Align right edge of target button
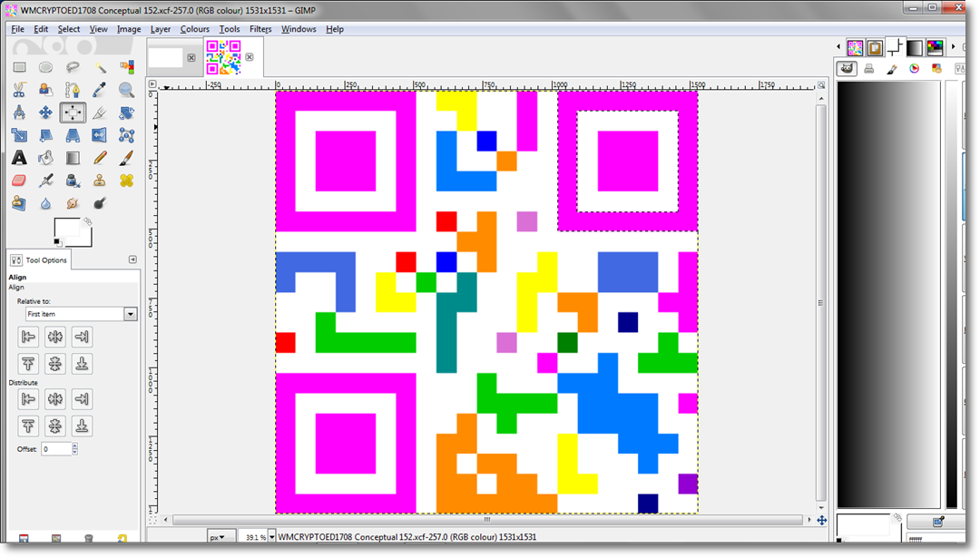 coord(82,337)
